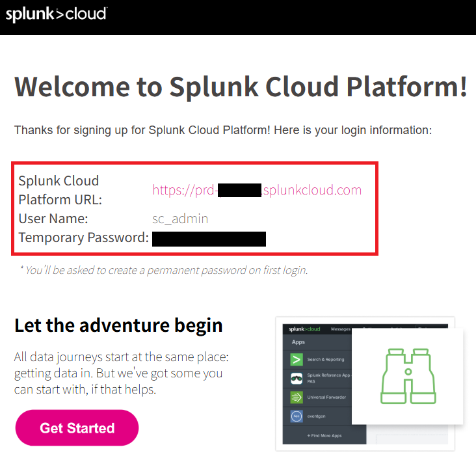The width and height of the screenshot is (476, 473).
Task: Click the Apps heading in preview sidebar
Action: click(298, 342)
